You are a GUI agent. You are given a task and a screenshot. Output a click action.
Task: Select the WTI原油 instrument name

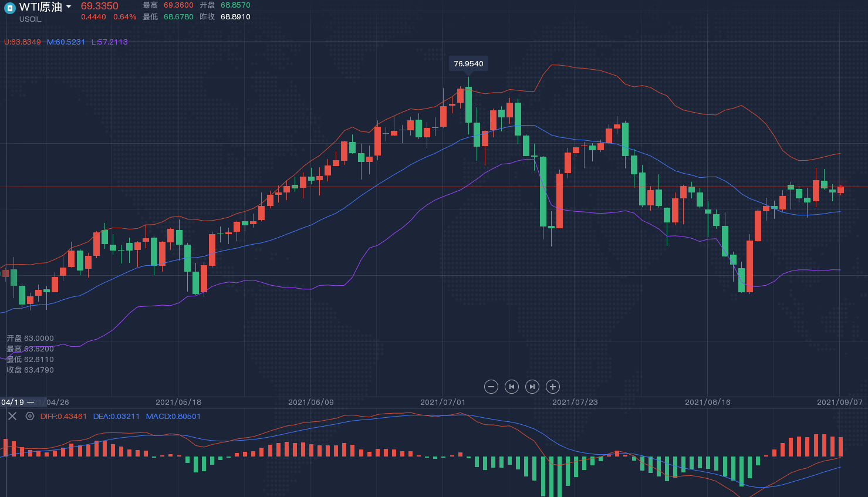pos(40,7)
